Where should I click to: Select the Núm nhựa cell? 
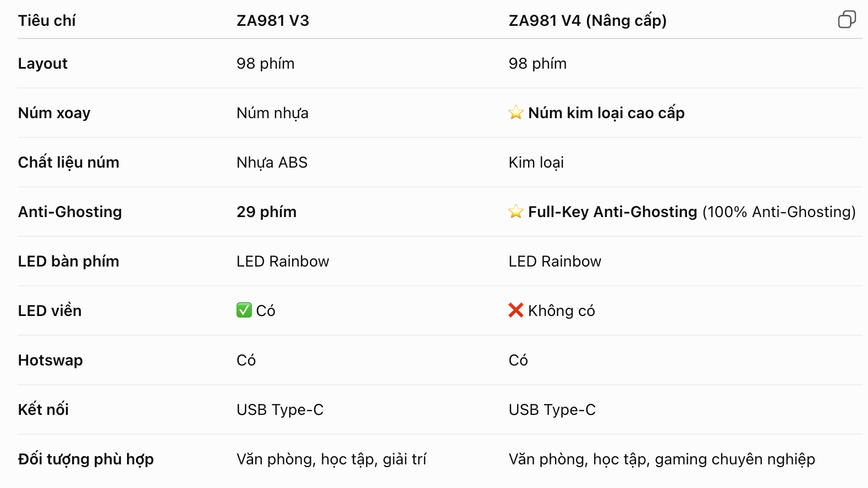272,113
